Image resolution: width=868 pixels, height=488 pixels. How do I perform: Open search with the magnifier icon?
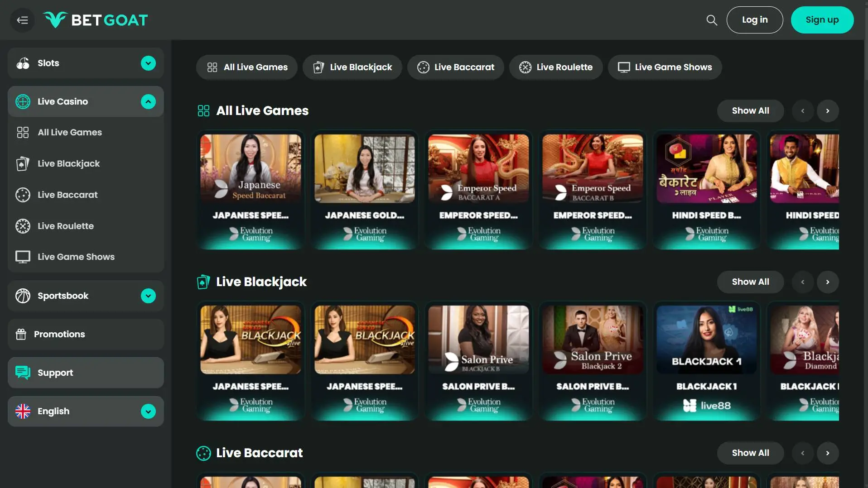tap(712, 20)
